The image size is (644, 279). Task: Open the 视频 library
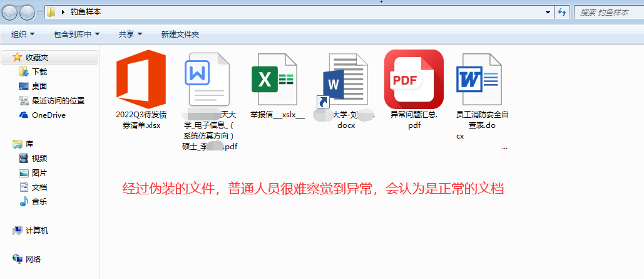[x=39, y=159]
